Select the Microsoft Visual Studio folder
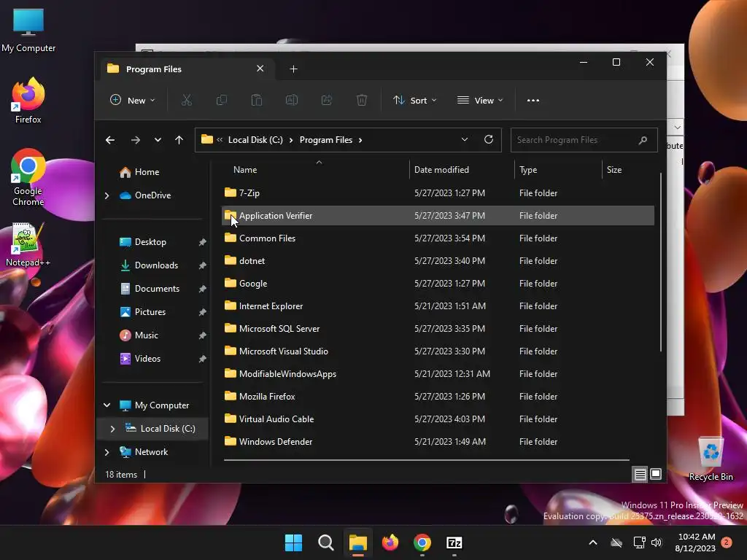Image resolution: width=747 pixels, height=560 pixels. (x=438, y=351)
